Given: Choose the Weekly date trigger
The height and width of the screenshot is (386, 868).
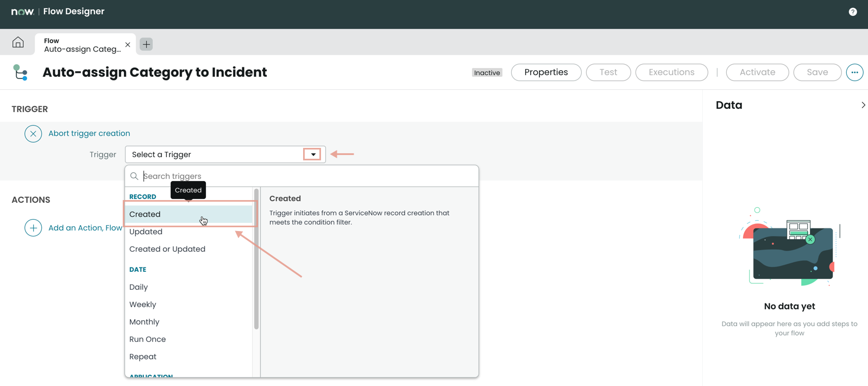Looking at the screenshot, I should point(189,304).
